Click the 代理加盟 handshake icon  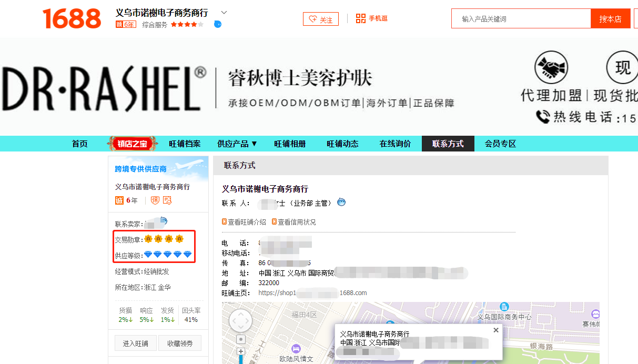pyautogui.click(x=551, y=67)
